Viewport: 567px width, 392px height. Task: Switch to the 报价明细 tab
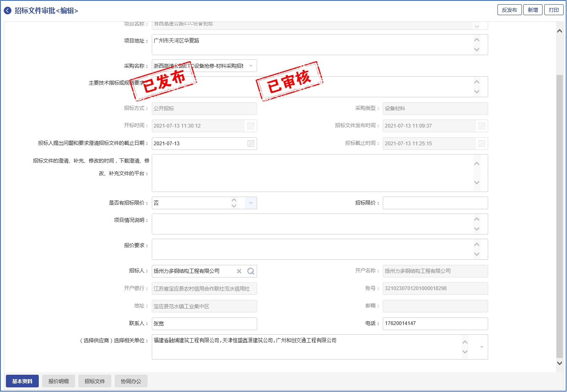coord(58,381)
